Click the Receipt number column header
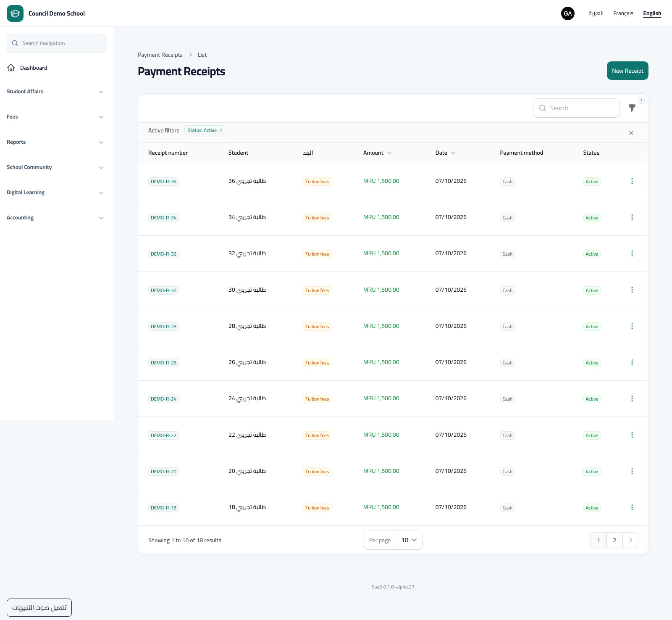Viewport: 672px width, 620px height. (168, 153)
